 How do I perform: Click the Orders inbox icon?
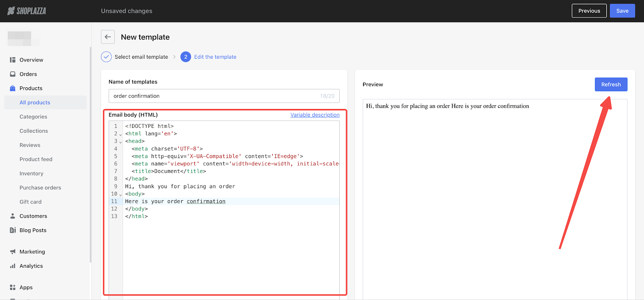(x=12, y=74)
